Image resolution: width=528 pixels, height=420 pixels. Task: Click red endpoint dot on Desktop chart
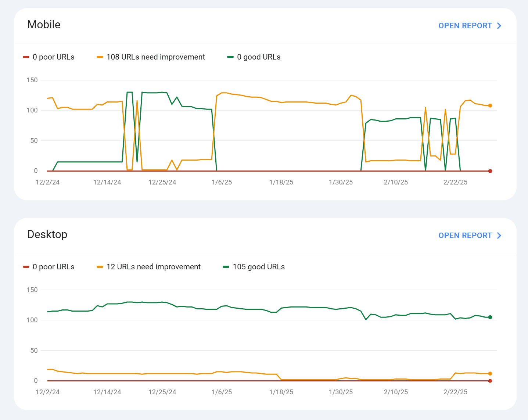point(490,381)
